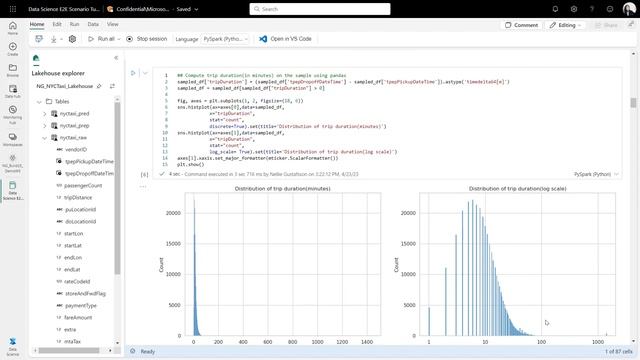Open cell more options ellipsis below output

142,187
